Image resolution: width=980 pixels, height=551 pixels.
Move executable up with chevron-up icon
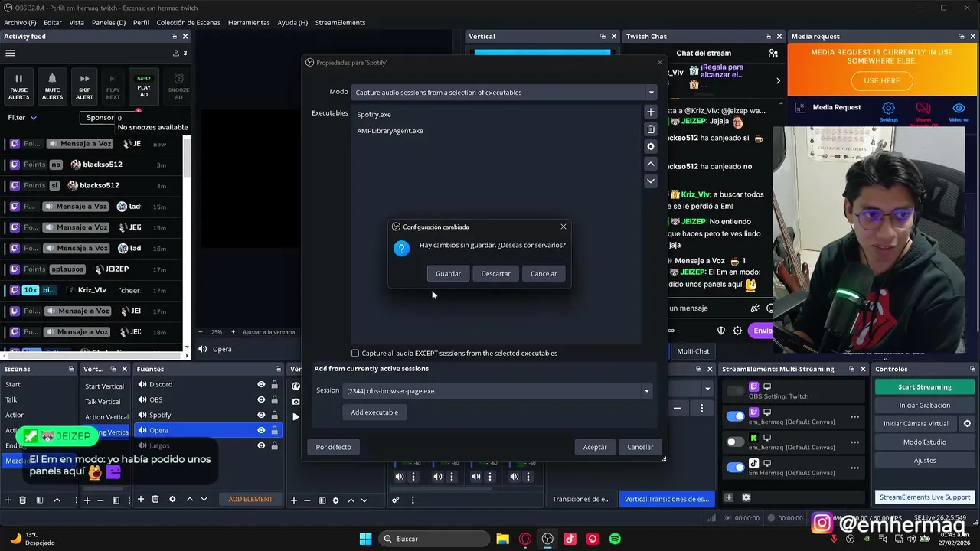[651, 164]
